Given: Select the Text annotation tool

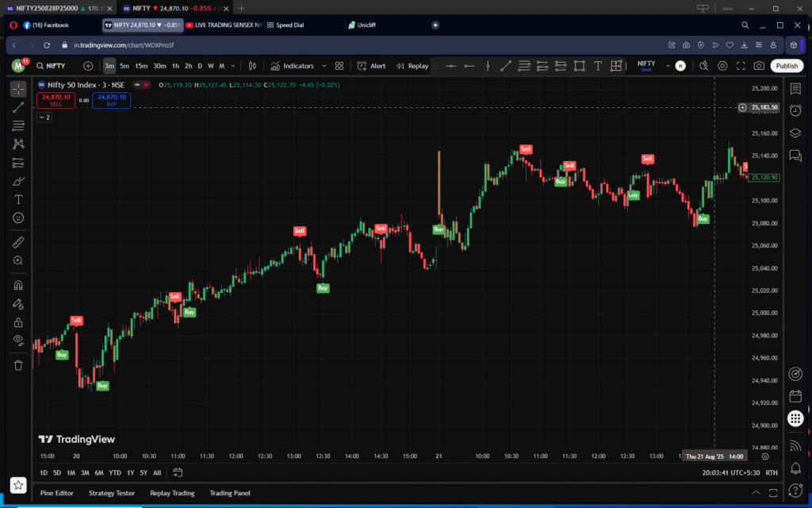Looking at the screenshot, I should 18,199.
